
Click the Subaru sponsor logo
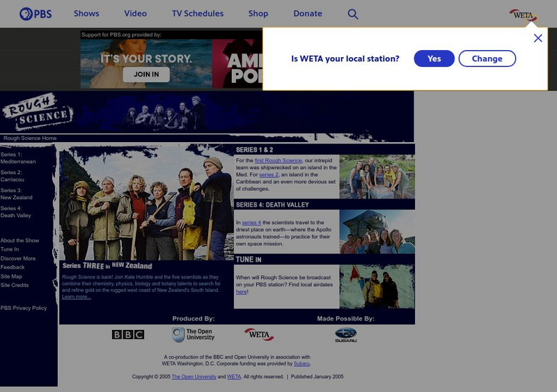point(345,336)
